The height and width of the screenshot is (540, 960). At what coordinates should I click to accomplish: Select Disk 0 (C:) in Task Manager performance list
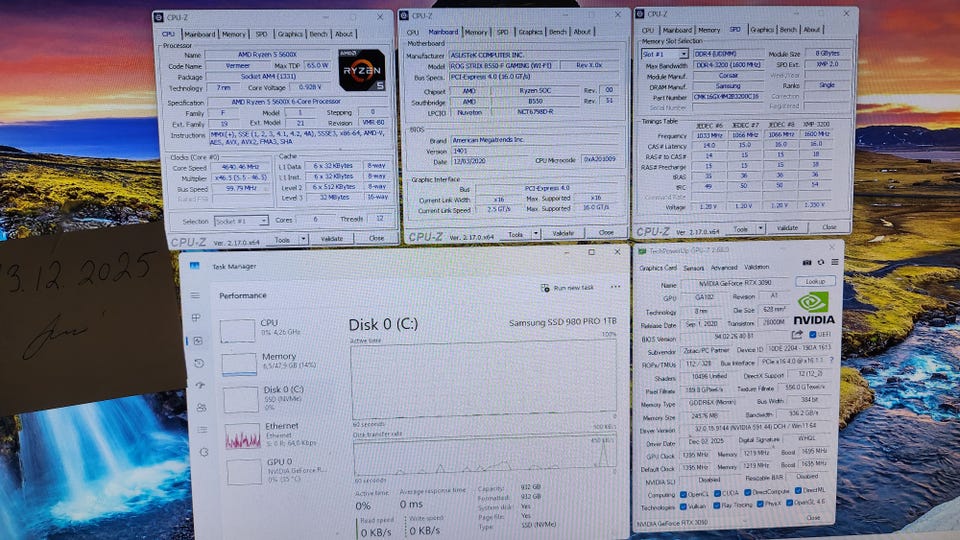[264, 399]
